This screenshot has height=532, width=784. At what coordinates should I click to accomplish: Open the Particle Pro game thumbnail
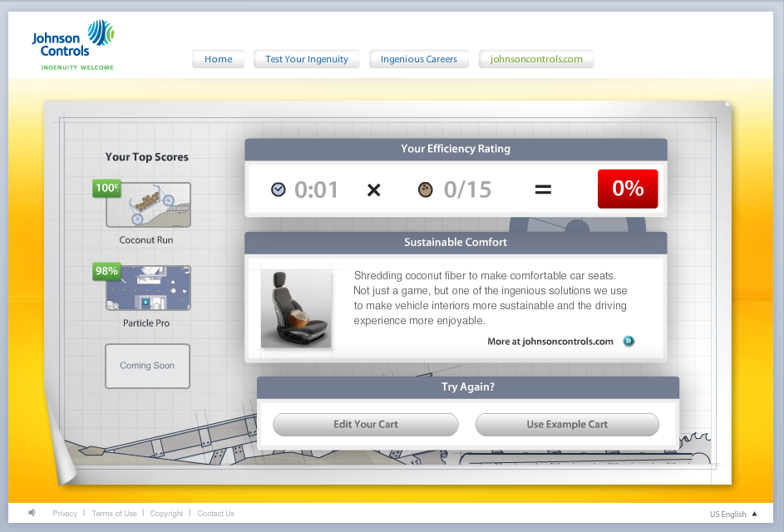[x=148, y=288]
